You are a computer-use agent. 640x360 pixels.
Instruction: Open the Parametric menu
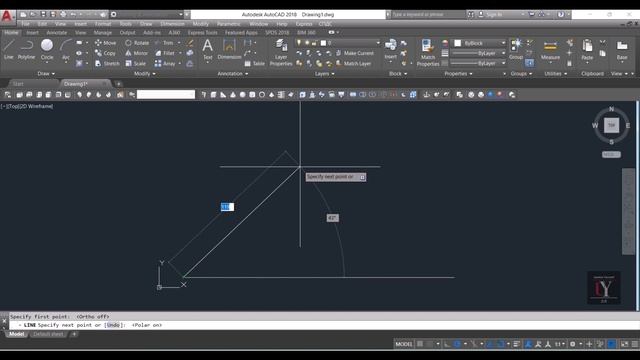pyautogui.click(x=229, y=24)
